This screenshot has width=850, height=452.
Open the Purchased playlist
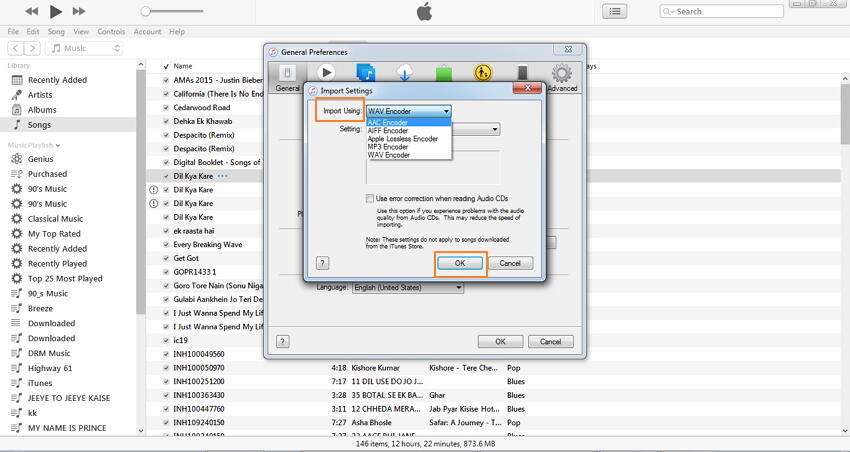point(47,174)
